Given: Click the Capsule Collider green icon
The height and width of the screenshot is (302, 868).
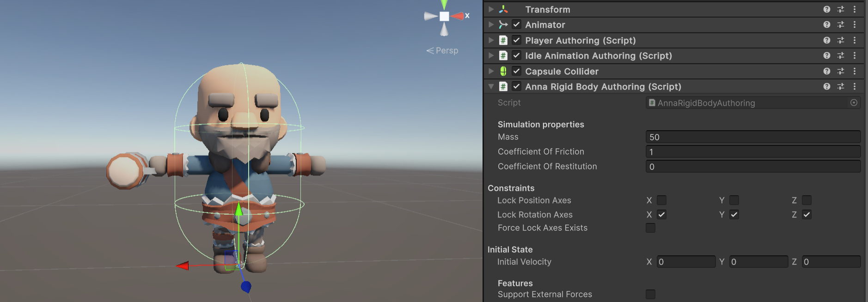Looking at the screenshot, I should click(x=503, y=71).
